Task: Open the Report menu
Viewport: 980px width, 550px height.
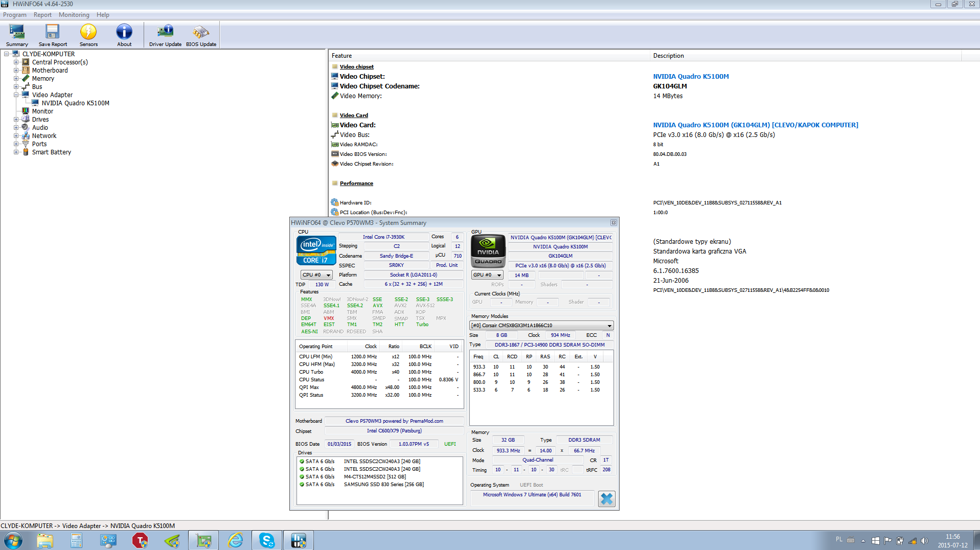Action: click(x=42, y=15)
